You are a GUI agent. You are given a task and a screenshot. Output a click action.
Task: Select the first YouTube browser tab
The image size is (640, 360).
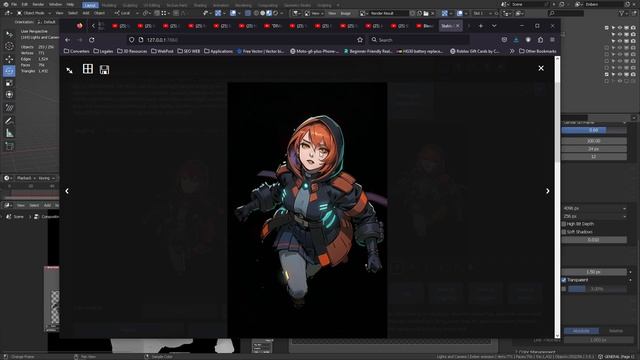(120, 26)
